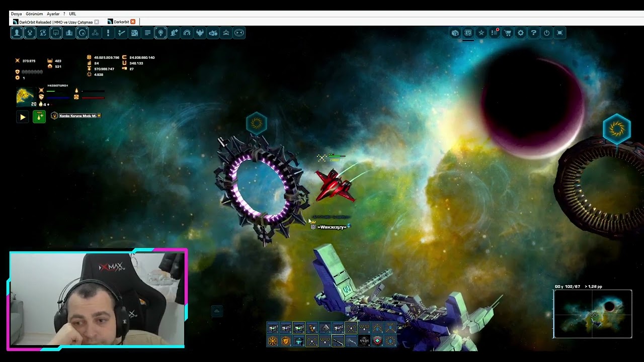This screenshot has height=362, width=644.
Task: Open the add-contact person icon
Action: tap(174, 33)
